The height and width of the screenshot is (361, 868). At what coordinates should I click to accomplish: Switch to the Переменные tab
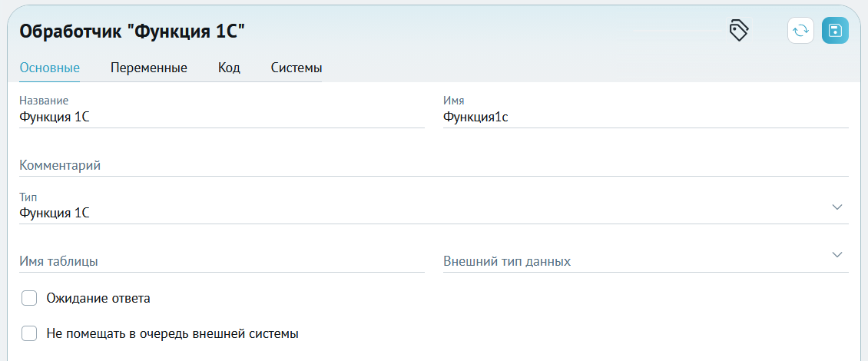point(149,68)
